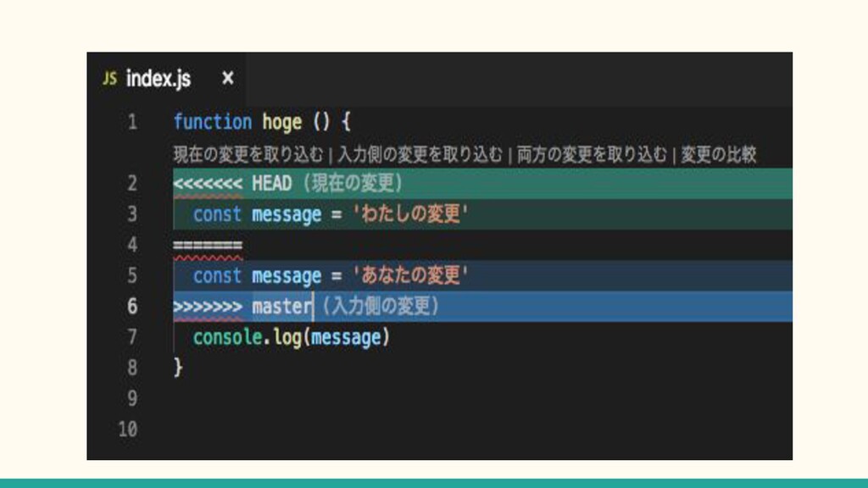Open 変更の比較 to compare changes
Image resolution: width=868 pixels, height=488 pixels.
719,154
